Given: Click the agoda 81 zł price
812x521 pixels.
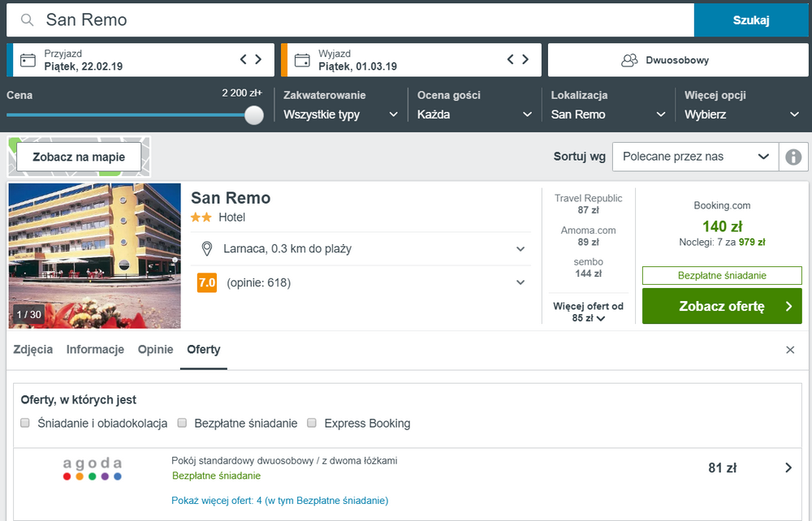Looking at the screenshot, I should click(722, 467).
